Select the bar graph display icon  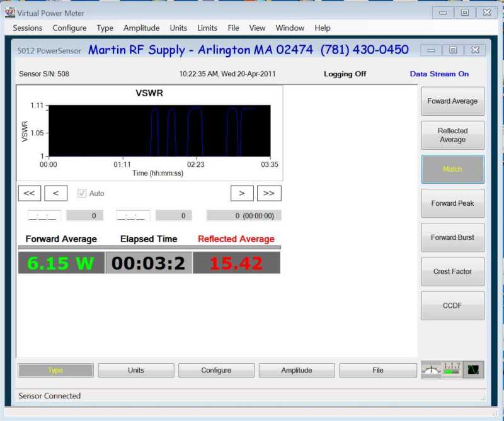452,369
